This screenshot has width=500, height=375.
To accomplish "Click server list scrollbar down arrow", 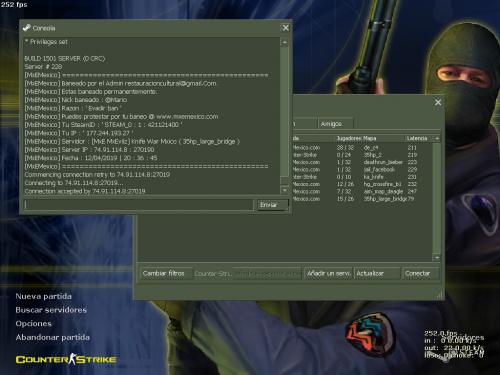I will (437, 258).
